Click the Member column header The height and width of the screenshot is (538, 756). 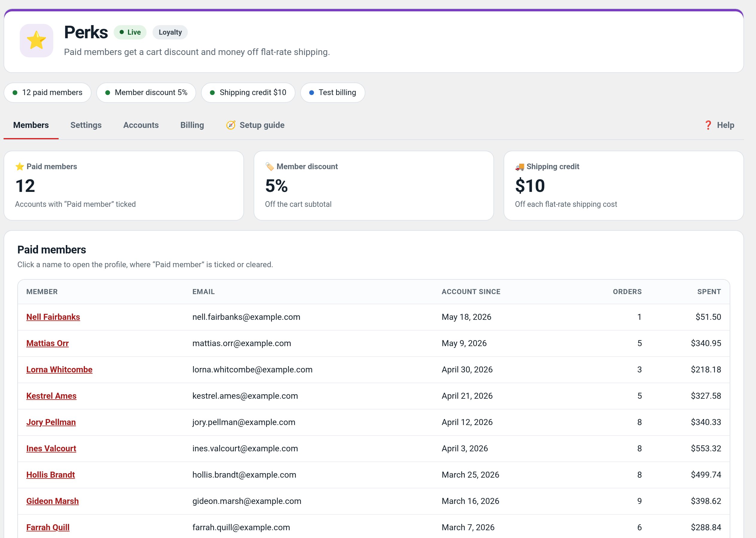42,292
